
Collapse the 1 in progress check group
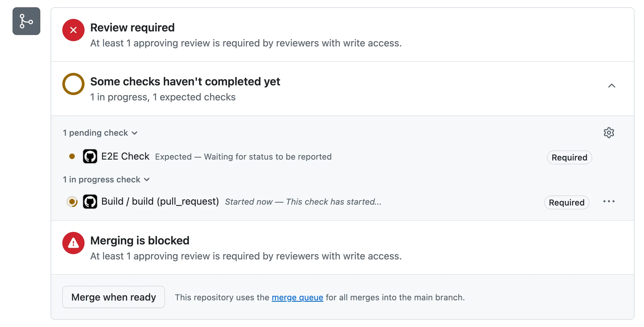106,180
